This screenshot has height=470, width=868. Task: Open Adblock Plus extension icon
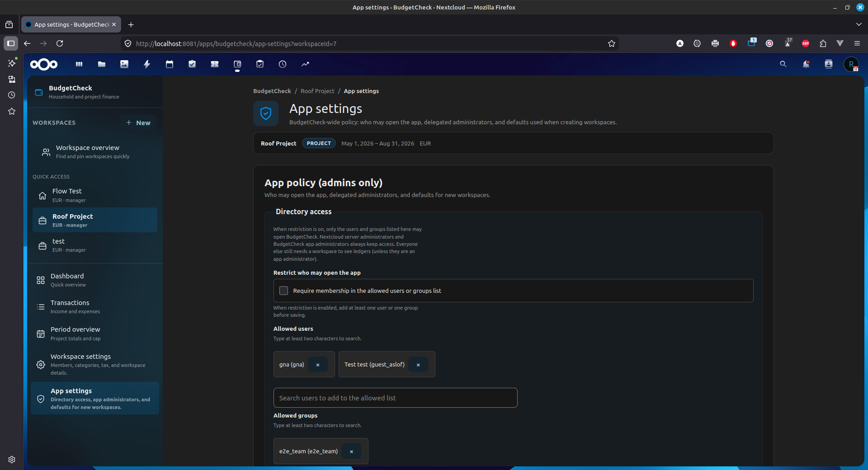click(806, 43)
